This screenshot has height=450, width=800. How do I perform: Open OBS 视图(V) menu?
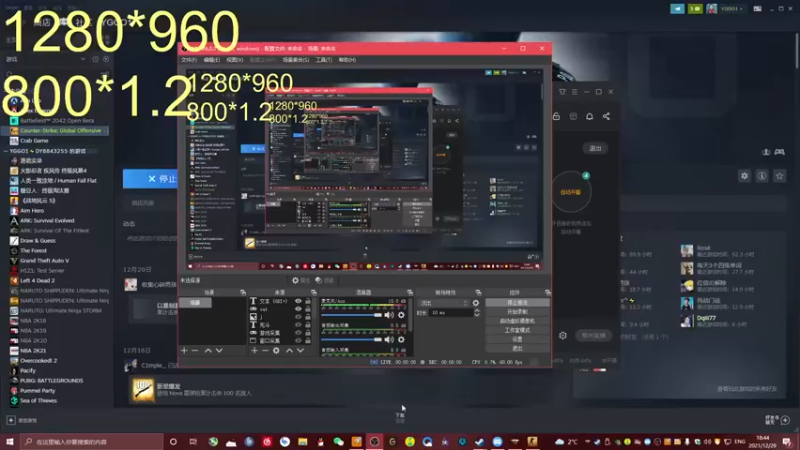235,60
